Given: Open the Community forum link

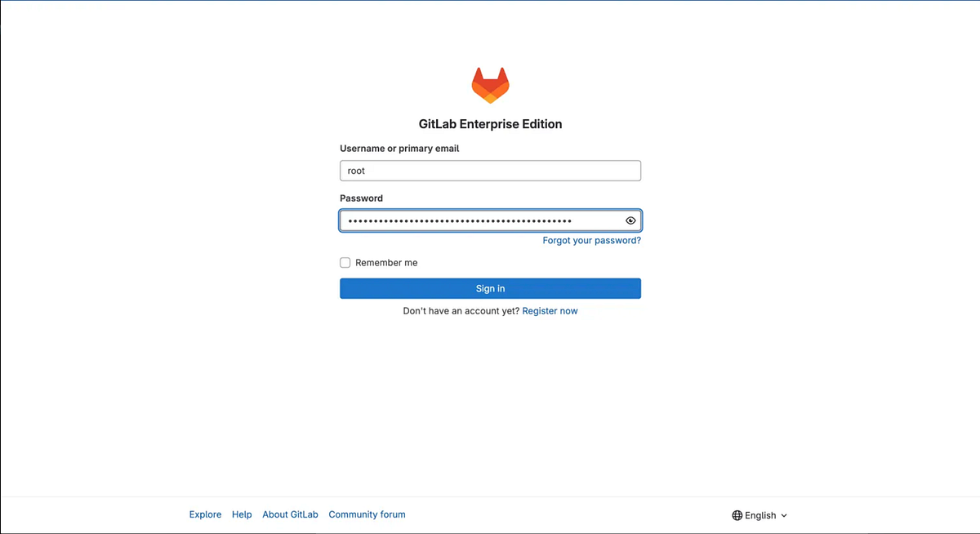Looking at the screenshot, I should [x=367, y=514].
